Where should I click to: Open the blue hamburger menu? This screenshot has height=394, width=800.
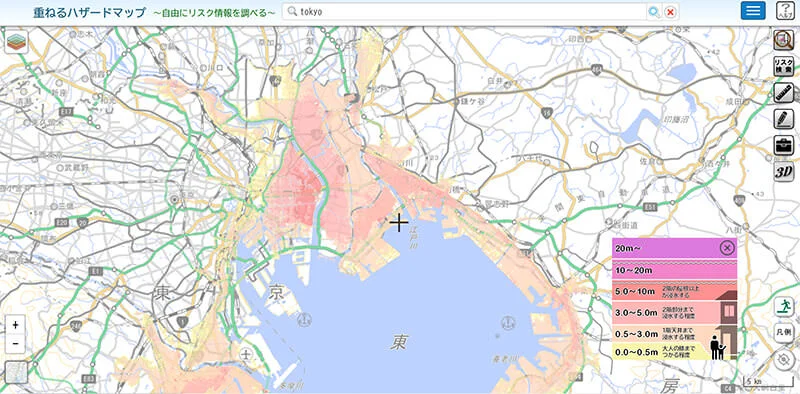click(x=753, y=11)
